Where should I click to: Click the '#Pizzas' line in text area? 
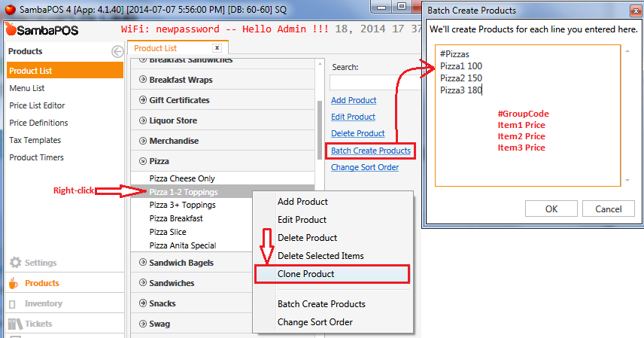454,54
